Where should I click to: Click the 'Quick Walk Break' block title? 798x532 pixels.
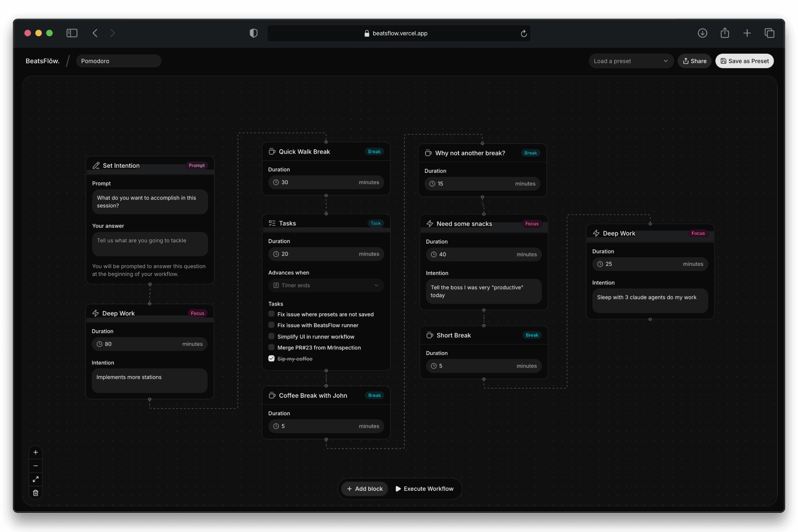(304, 152)
